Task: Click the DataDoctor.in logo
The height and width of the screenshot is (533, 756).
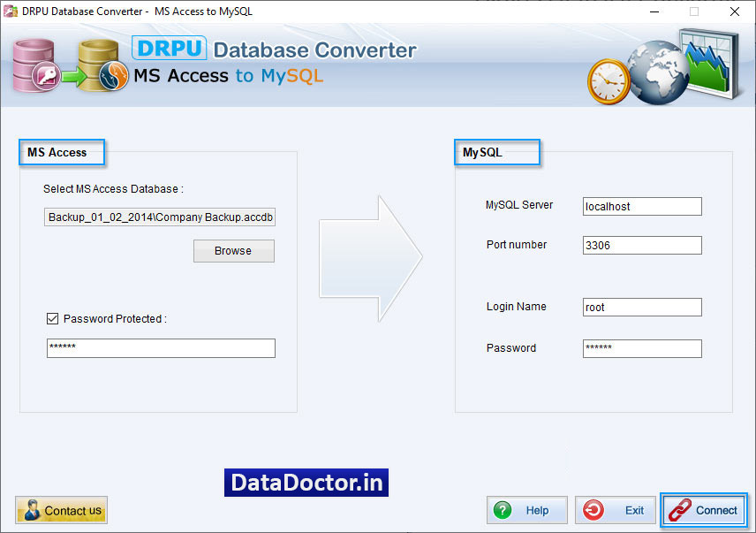Action: click(306, 483)
